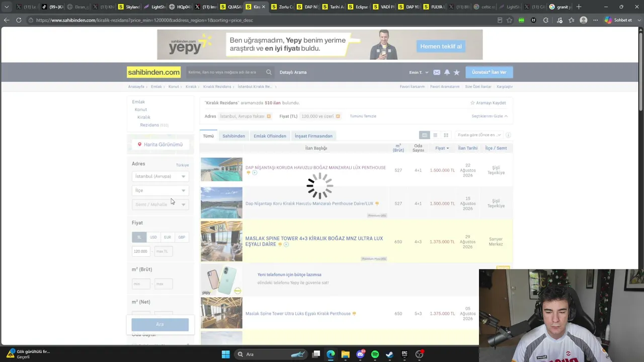Screen dimensions: 644x362
Task: Open Discord from the taskbar
Action: (x=360, y=354)
